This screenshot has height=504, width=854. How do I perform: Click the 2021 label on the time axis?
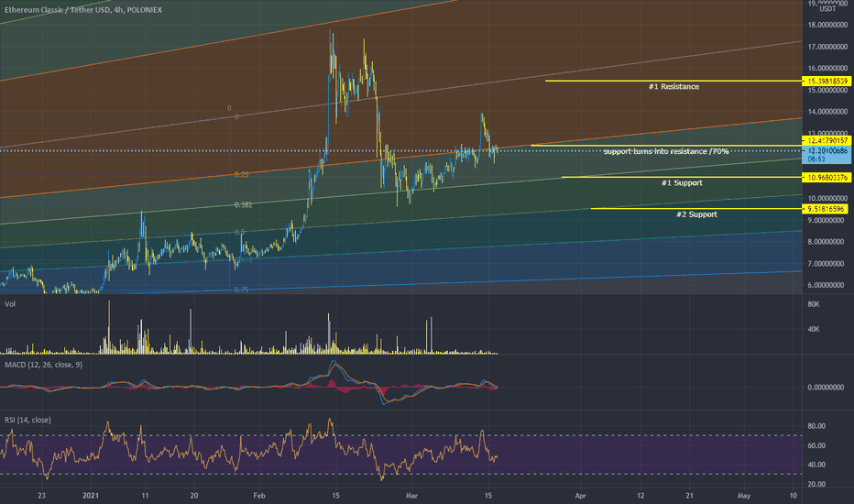point(91,496)
